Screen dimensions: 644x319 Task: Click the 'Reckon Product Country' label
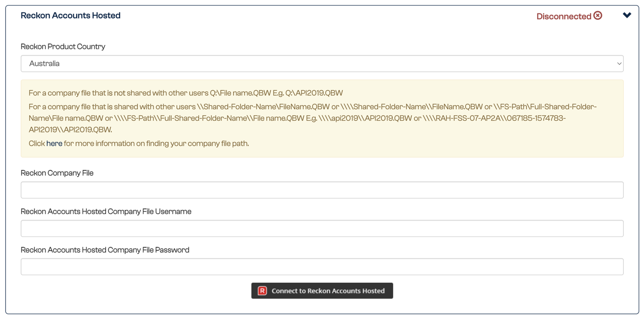pyautogui.click(x=63, y=46)
